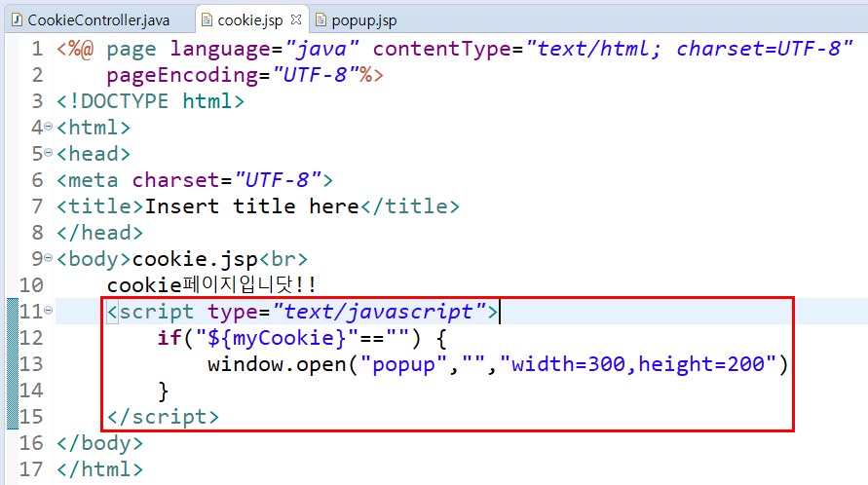
Task: Close the cookie.jsp tab
Action: point(296,19)
